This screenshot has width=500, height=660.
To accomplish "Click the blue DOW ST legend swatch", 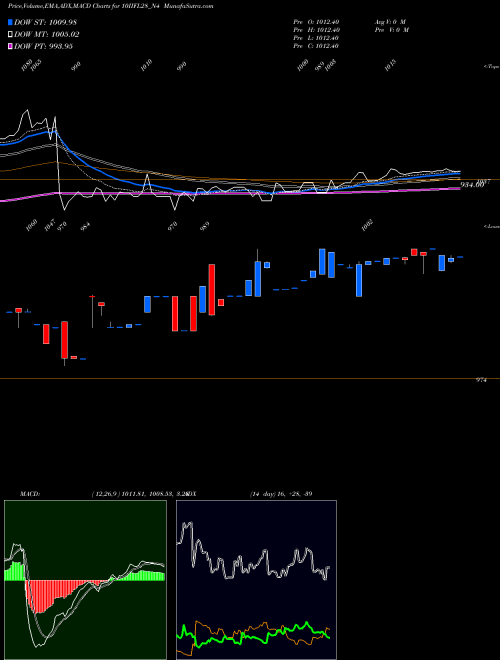I will [10, 22].
